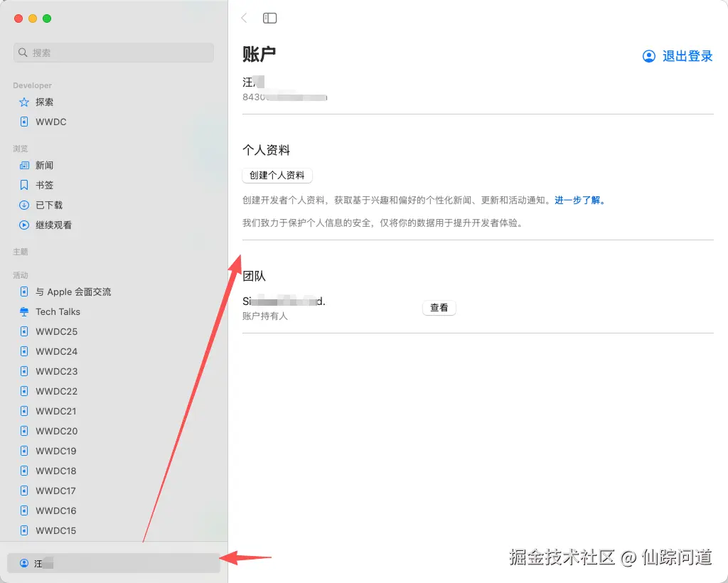728x583 pixels.
Task: Click the 创建个人资料 button
Action: click(277, 176)
